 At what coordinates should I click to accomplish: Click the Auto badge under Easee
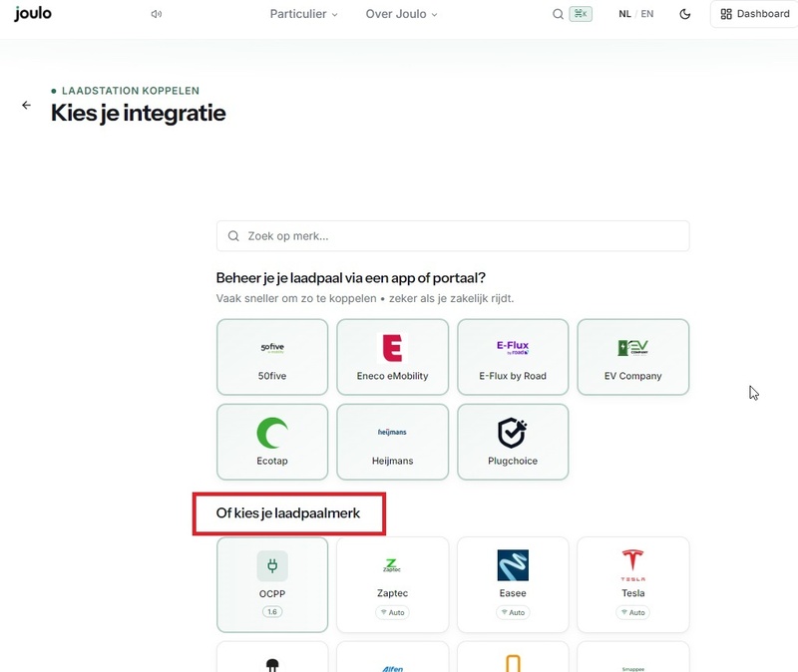pos(513,612)
